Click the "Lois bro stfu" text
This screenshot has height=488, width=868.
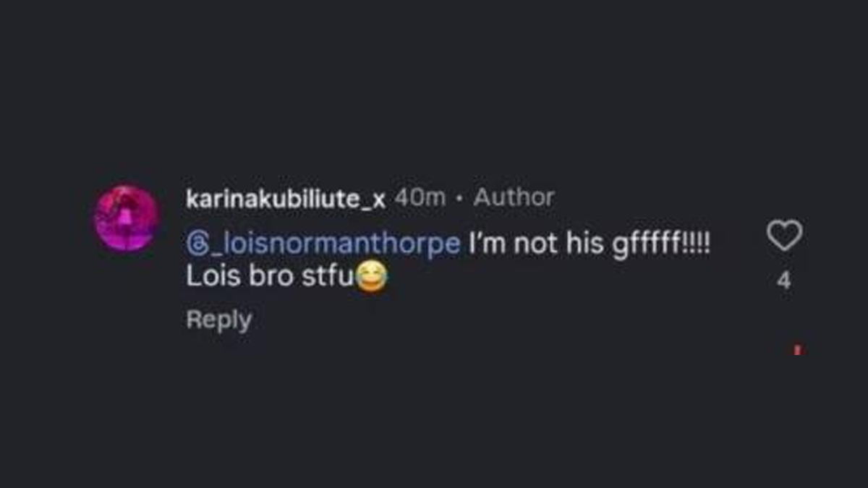click(x=269, y=278)
